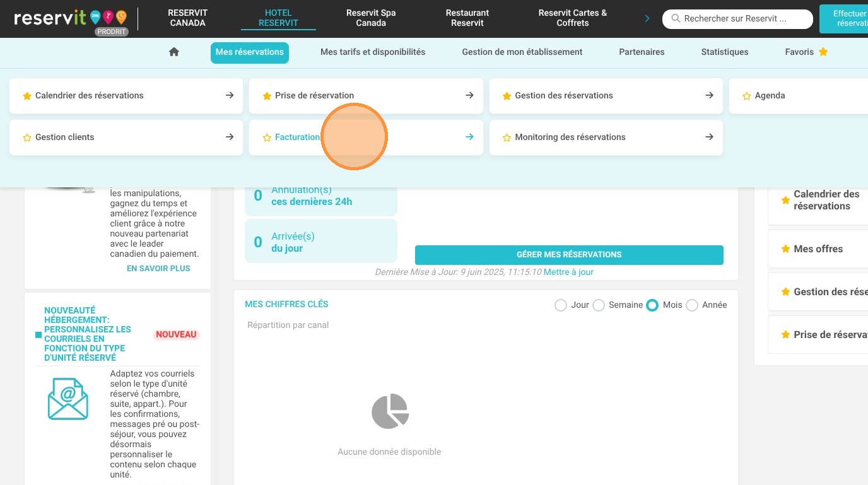This screenshot has width=868, height=485.
Task: Click the Aucune donnée disponible text
Action: 389,452
